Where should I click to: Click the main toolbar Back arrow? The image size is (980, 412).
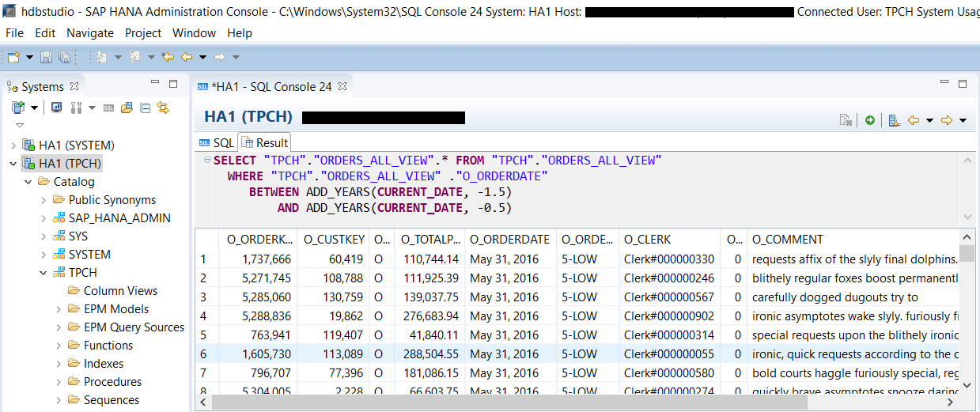[x=187, y=57]
